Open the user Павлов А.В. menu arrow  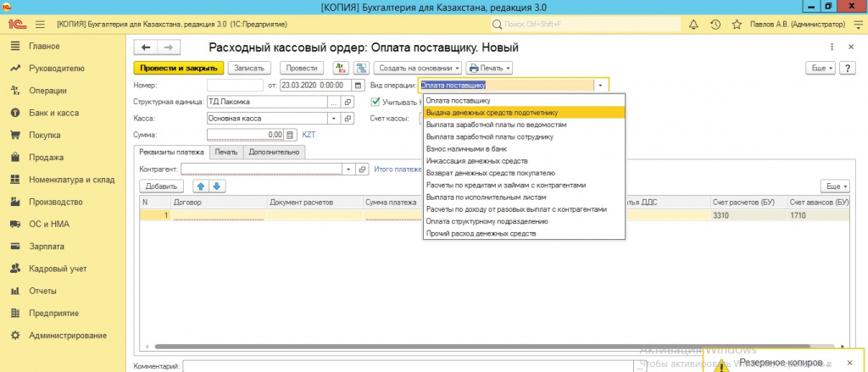(858, 25)
